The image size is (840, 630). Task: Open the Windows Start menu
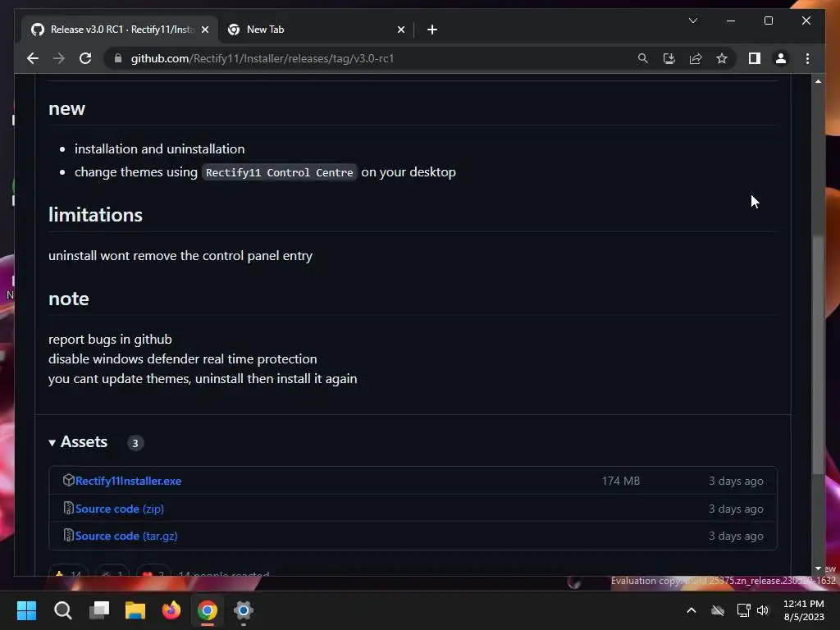[26, 610]
